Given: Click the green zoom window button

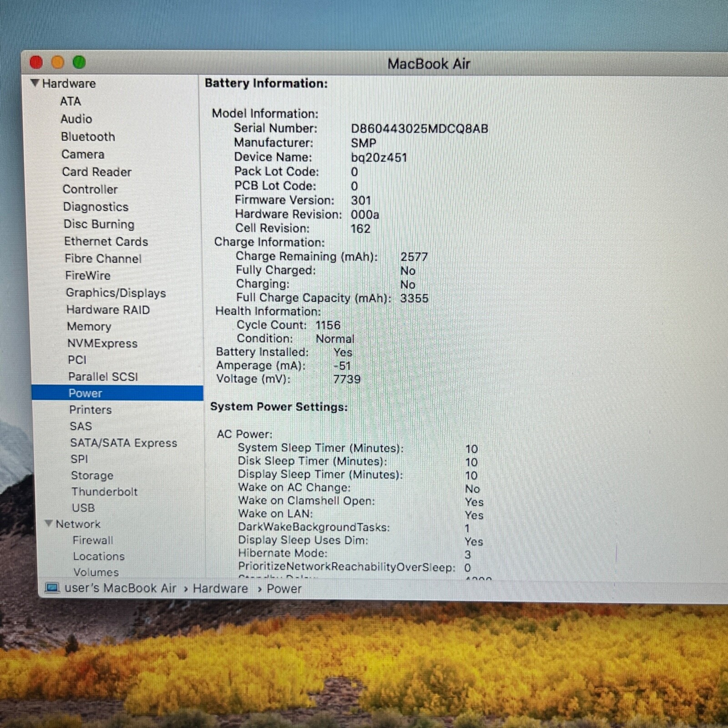Looking at the screenshot, I should 79,62.
